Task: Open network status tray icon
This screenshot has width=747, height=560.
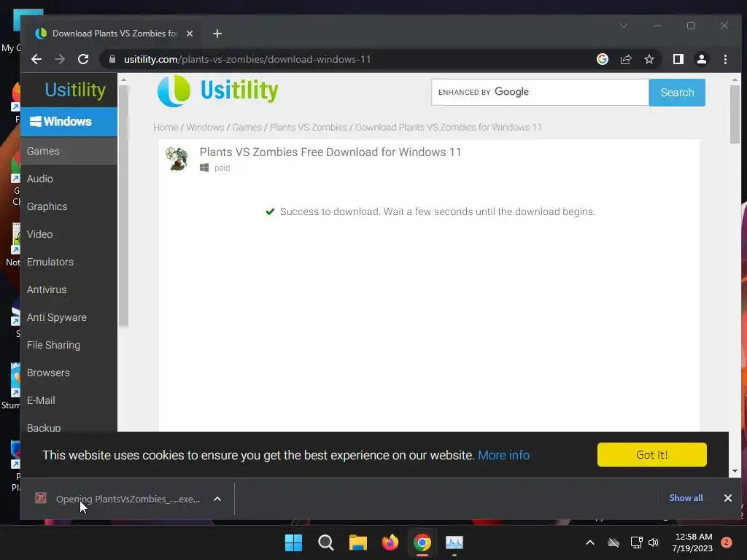Action: [x=636, y=542]
